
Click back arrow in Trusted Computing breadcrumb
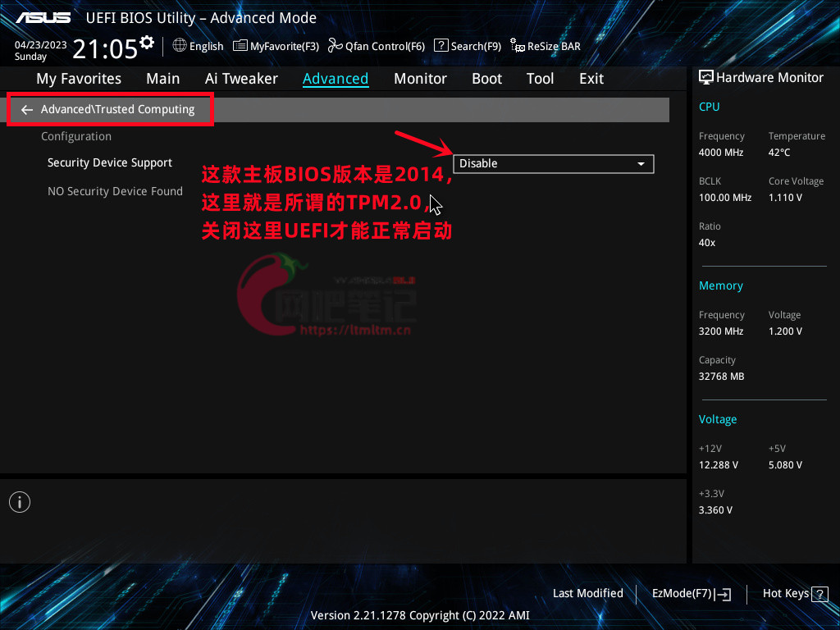pos(27,110)
